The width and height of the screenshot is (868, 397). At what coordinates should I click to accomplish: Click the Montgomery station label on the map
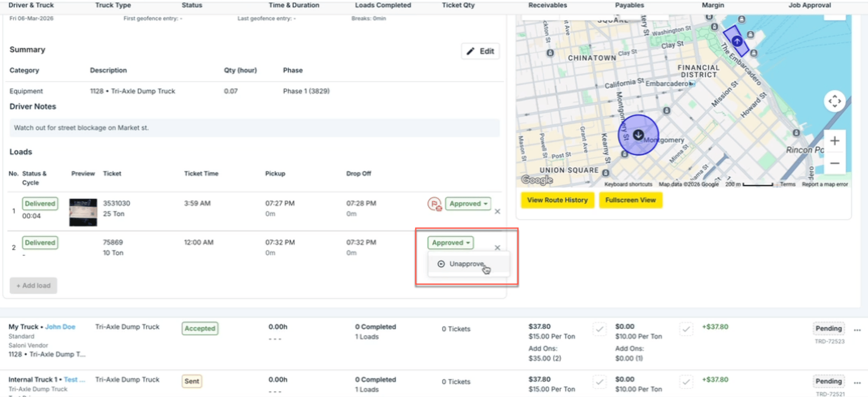click(664, 140)
